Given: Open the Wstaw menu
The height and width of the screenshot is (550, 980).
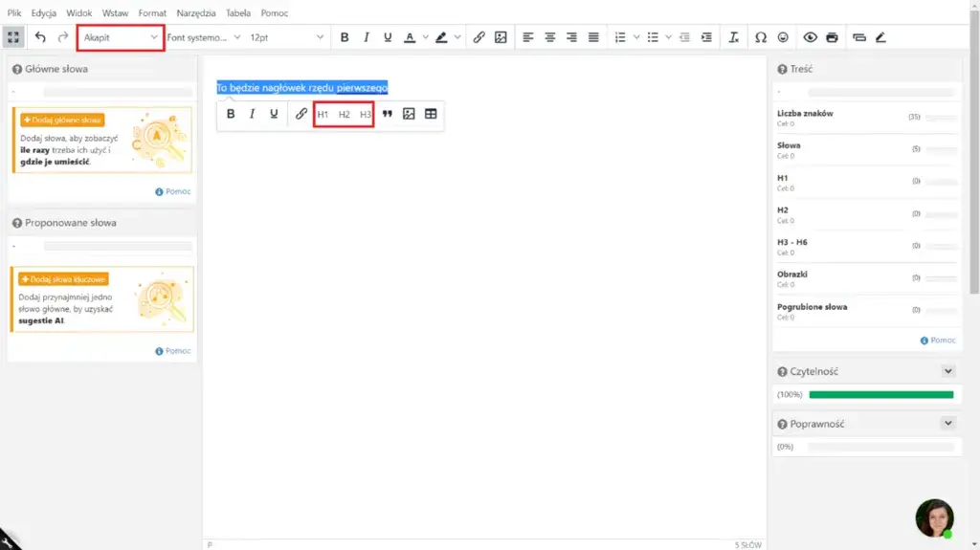Looking at the screenshot, I should coord(115,13).
